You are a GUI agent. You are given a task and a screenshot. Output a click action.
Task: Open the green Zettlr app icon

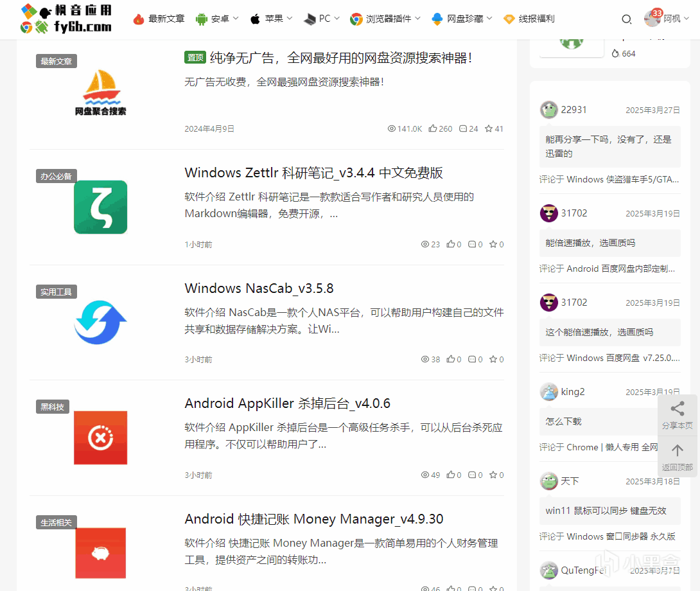pos(100,207)
